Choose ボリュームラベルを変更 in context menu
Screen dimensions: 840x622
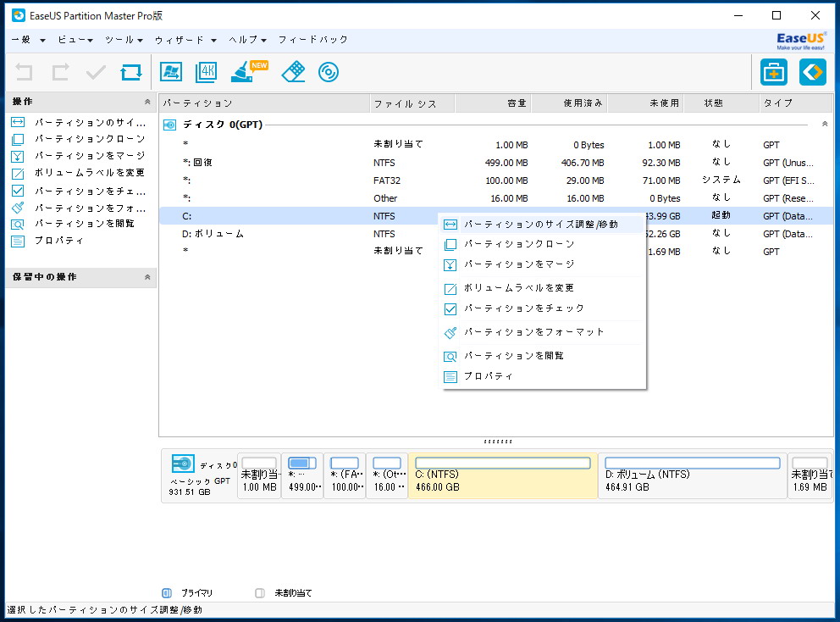(542, 288)
